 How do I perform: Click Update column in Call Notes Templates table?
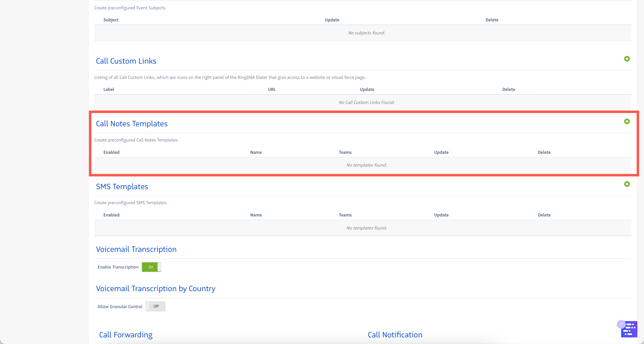pyautogui.click(x=441, y=152)
